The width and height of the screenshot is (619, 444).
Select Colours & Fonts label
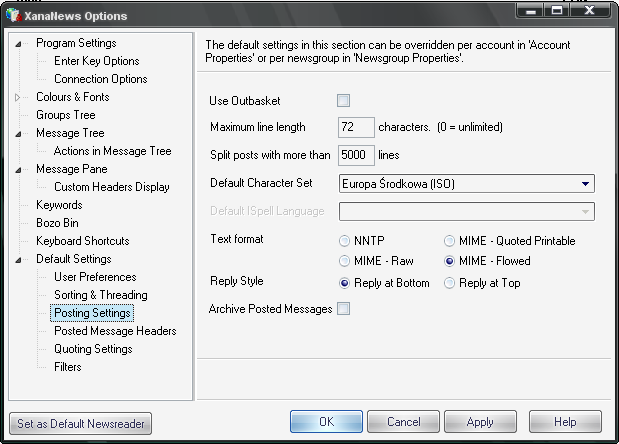[73, 97]
